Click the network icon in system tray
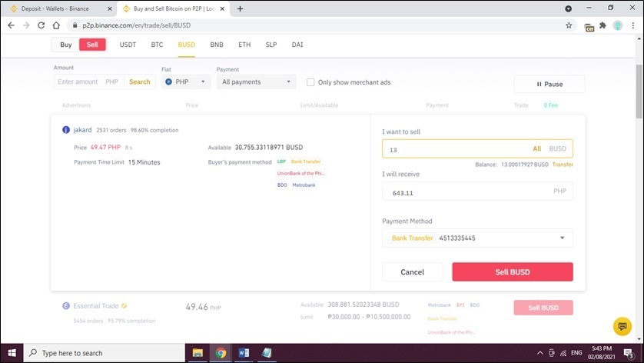Screen dimensions: 644x363 tap(563, 353)
